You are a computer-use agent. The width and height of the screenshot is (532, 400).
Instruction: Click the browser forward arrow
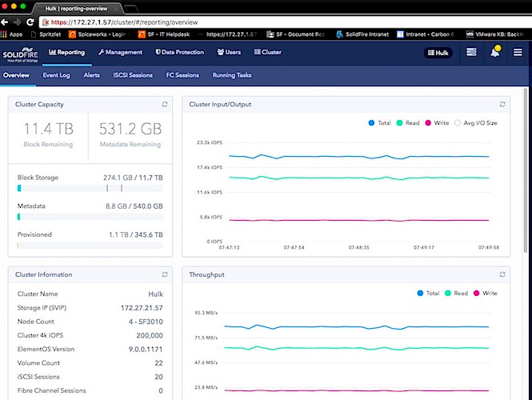coord(17,22)
